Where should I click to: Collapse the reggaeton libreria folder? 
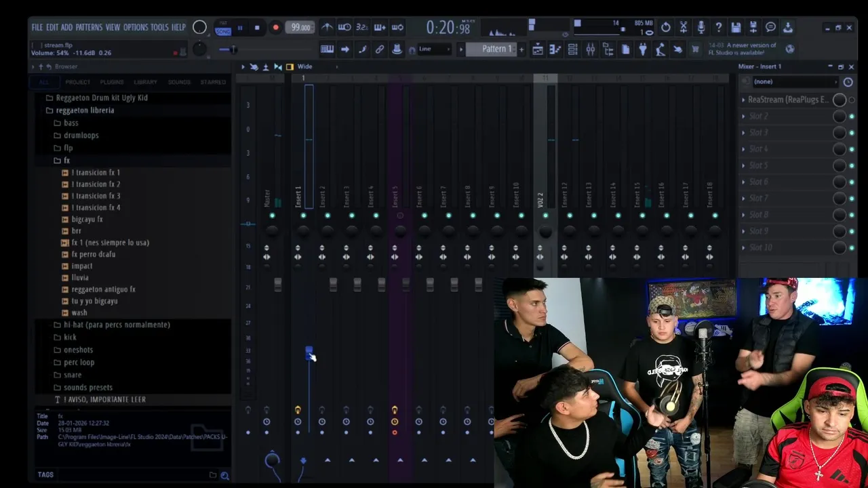click(x=85, y=110)
